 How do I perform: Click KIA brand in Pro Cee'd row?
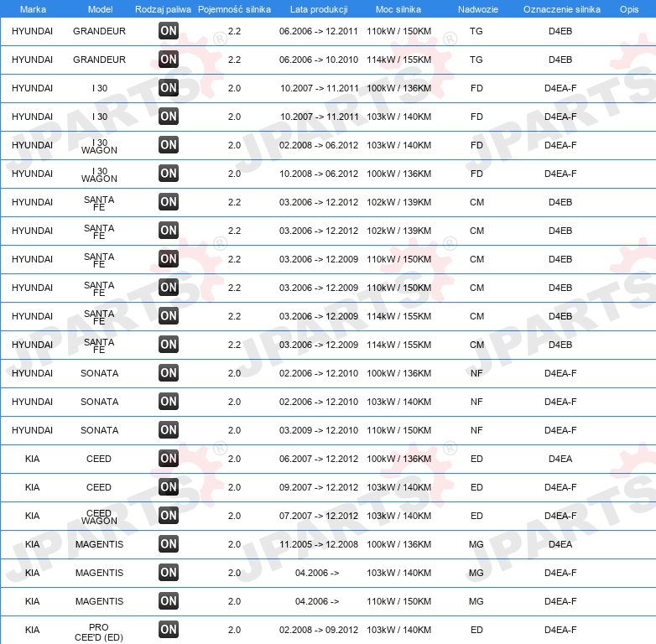tap(32, 630)
